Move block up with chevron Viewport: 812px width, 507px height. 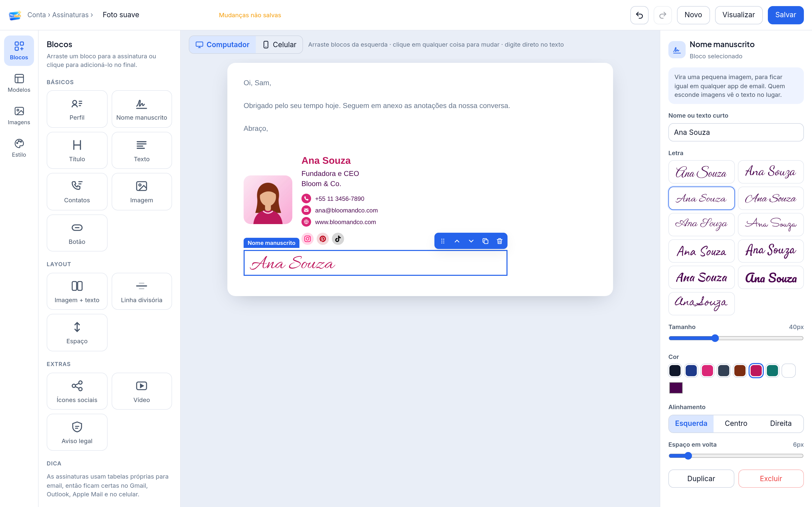point(457,241)
